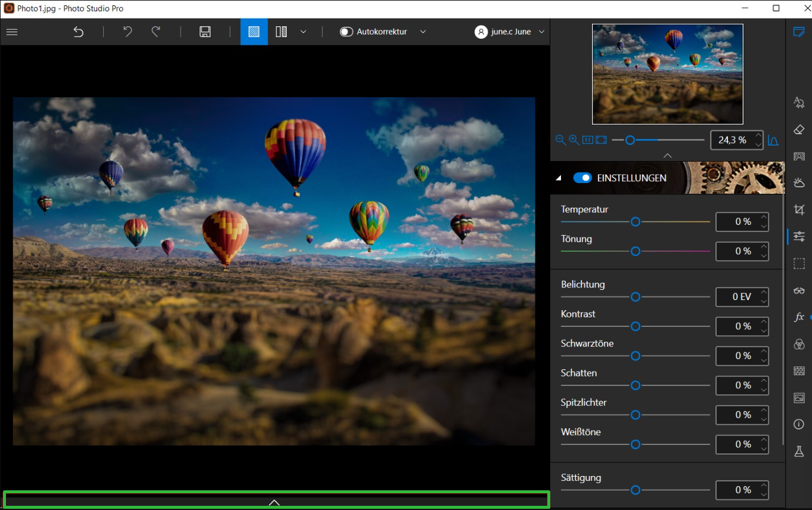Undo the last edit
This screenshot has width=812, height=510.
[128, 32]
